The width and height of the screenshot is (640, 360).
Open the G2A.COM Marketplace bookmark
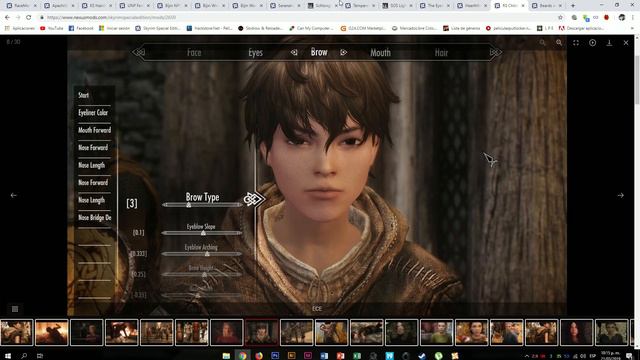[x=363, y=28]
